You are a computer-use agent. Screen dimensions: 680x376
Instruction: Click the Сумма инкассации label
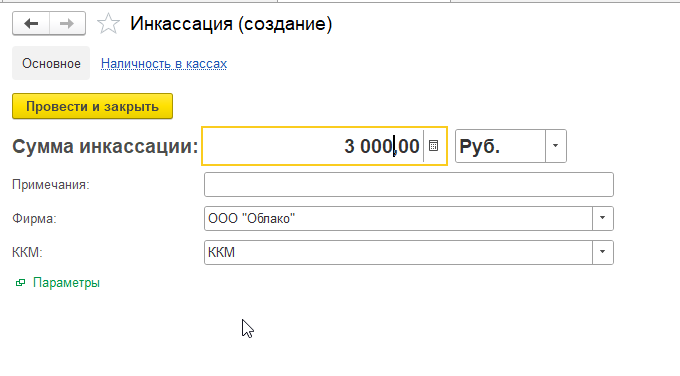click(105, 146)
